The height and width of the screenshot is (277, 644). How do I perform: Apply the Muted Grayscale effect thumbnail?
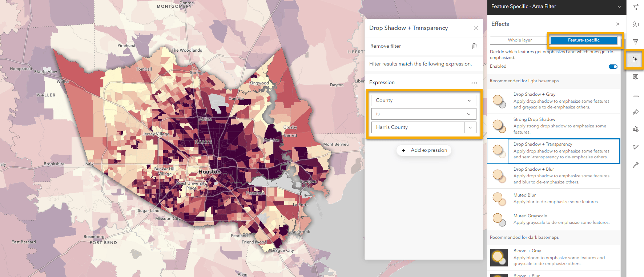(499, 219)
